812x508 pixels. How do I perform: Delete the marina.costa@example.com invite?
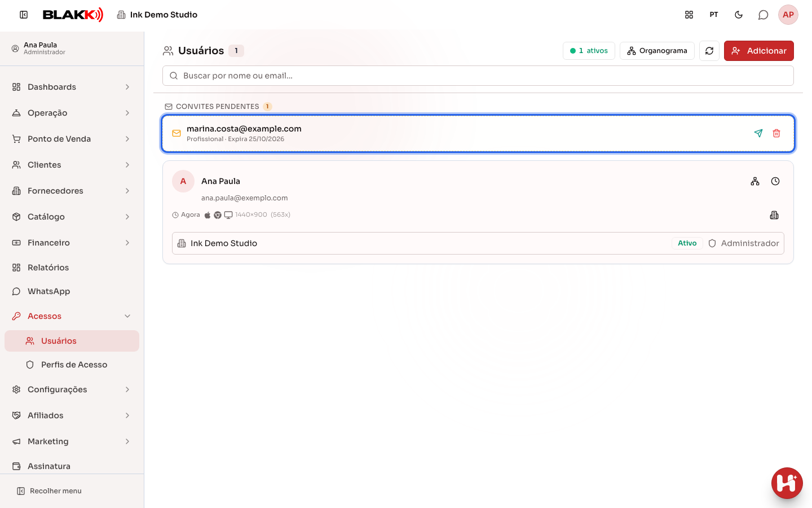[x=776, y=133]
